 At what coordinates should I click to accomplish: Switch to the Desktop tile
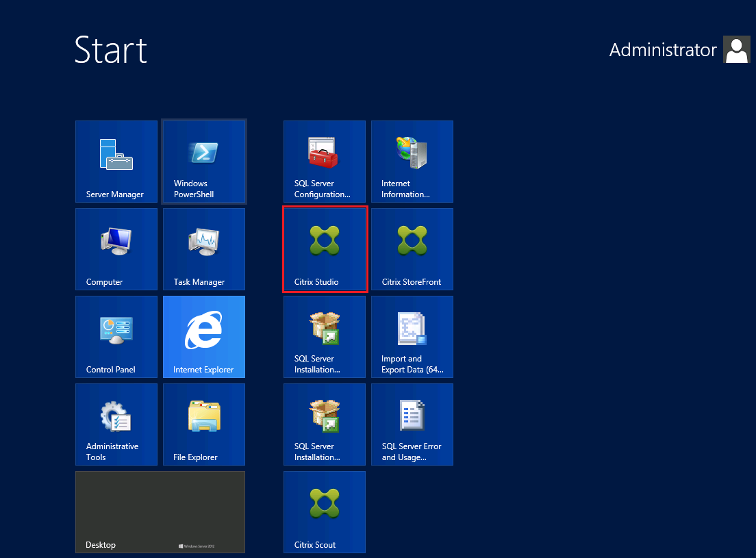click(x=160, y=512)
